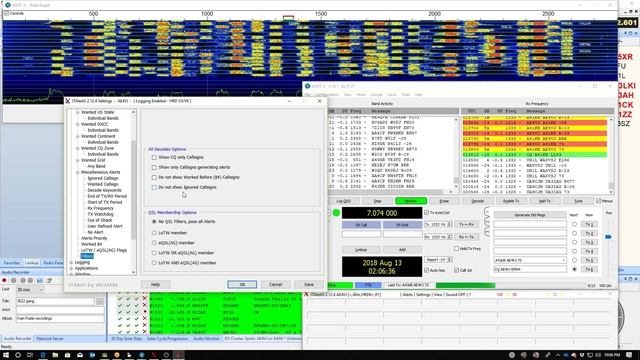Click the Album input field in Audio Recorder
The width and height of the screenshot is (640, 360).
click(x=60, y=318)
